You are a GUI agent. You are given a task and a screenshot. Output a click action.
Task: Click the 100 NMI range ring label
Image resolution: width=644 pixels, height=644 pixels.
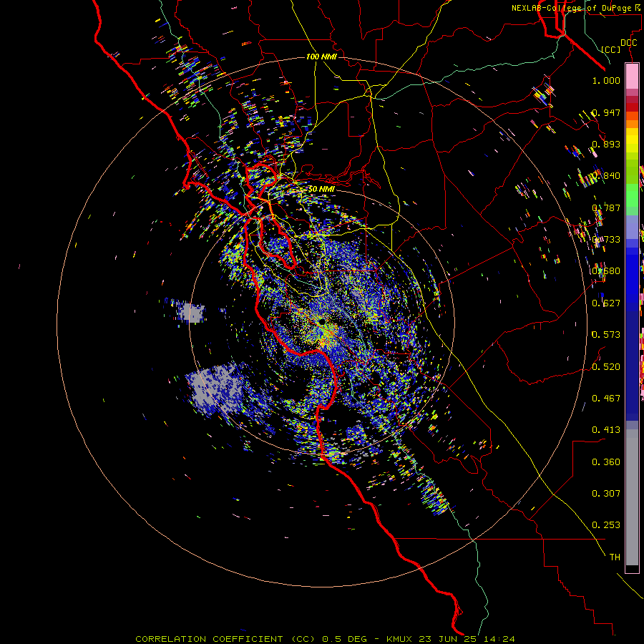(x=321, y=57)
